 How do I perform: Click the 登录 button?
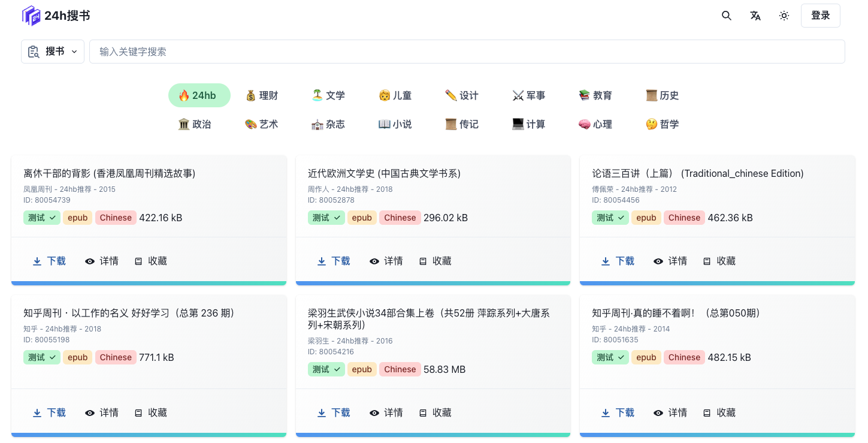(x=821, y=16)
